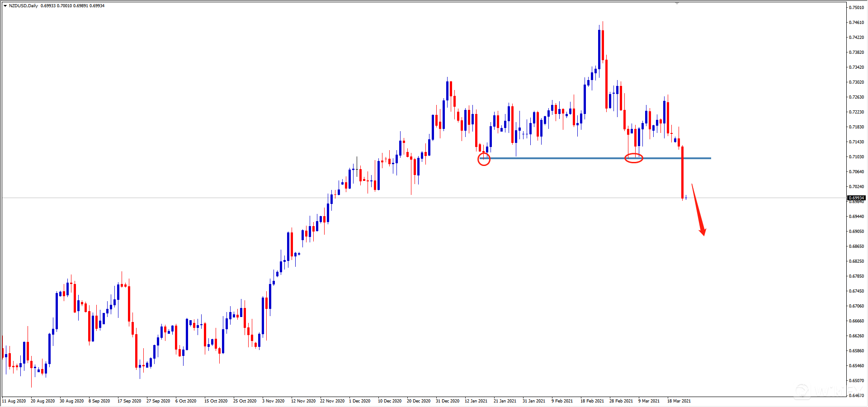Viewport: 868px width, 407px height.
Task: Click the 0.75010 price scale label
Action: (x=858, y=8)
